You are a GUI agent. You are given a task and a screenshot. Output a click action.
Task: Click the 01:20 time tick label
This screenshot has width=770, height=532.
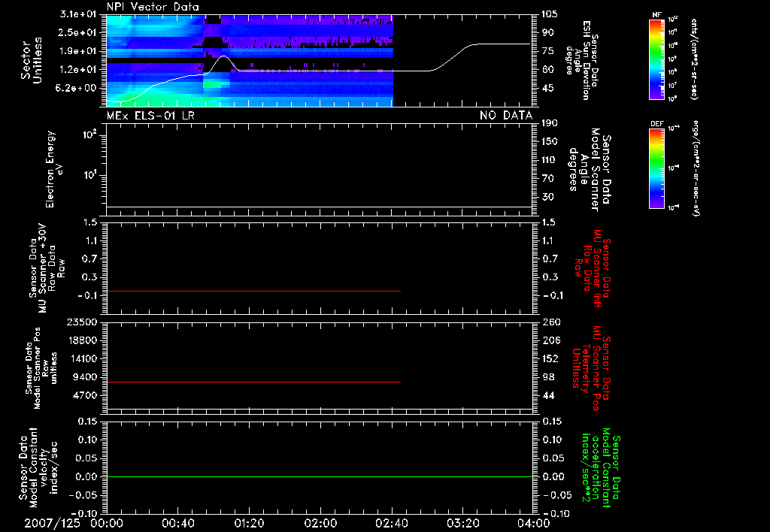point(249,523)
